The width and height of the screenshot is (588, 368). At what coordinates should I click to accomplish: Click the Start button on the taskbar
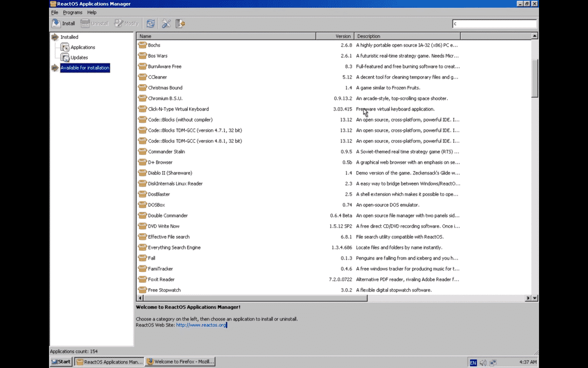click(61, 362)
